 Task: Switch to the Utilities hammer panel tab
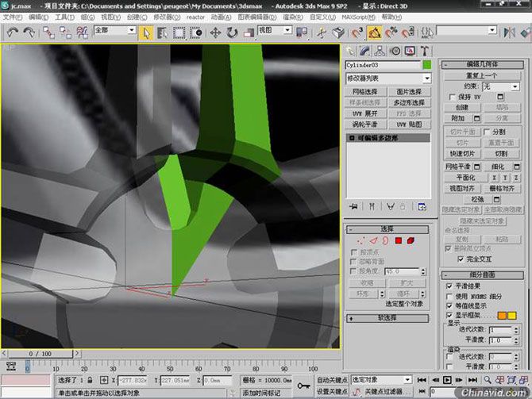coord(425,51)
